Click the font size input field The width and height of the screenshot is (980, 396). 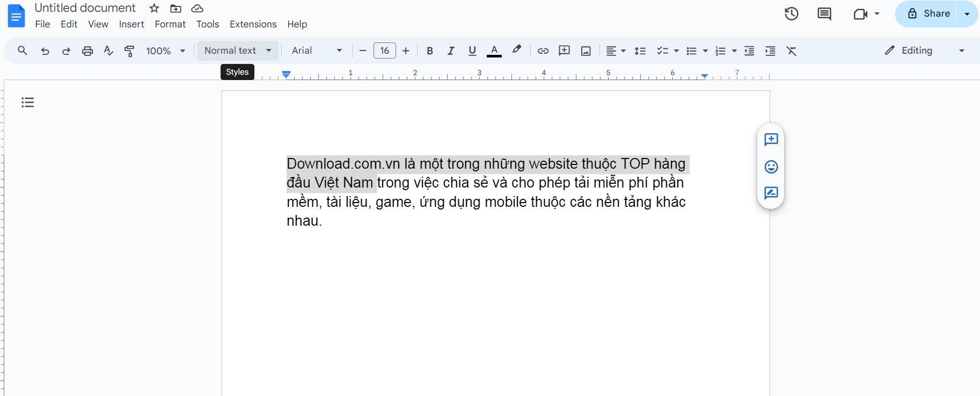[x=385, y=51]
